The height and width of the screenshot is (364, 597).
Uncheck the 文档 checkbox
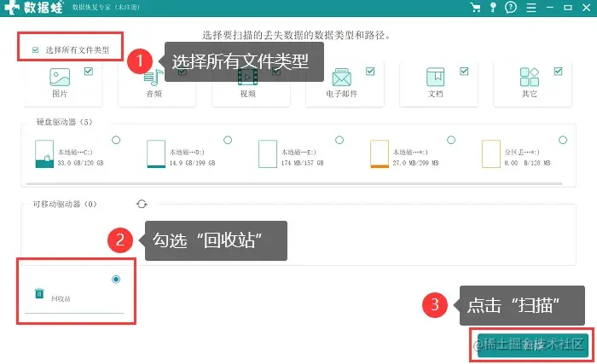coord(464,72)
